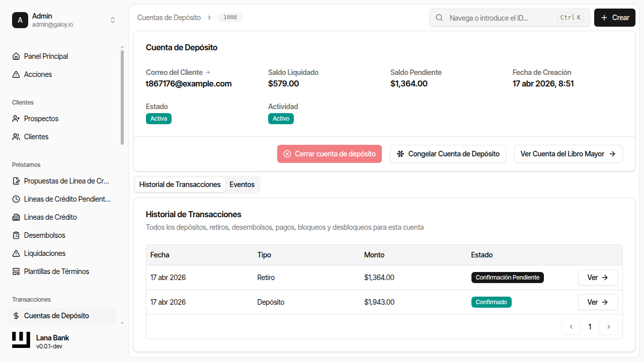Click the Lana Bank logo
This screenshot has width=644, height=362.
pos(21,340)
